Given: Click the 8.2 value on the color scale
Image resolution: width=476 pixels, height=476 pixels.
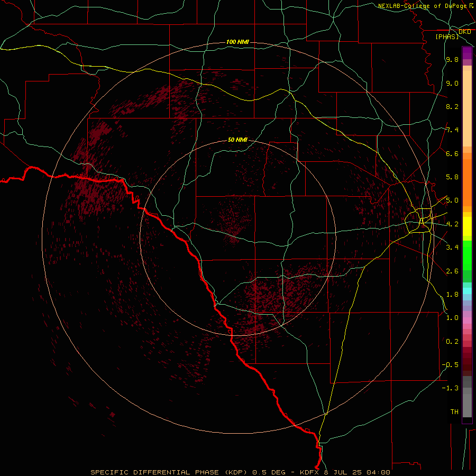Looking at the screenshot, I should click(x=452, y=106).
